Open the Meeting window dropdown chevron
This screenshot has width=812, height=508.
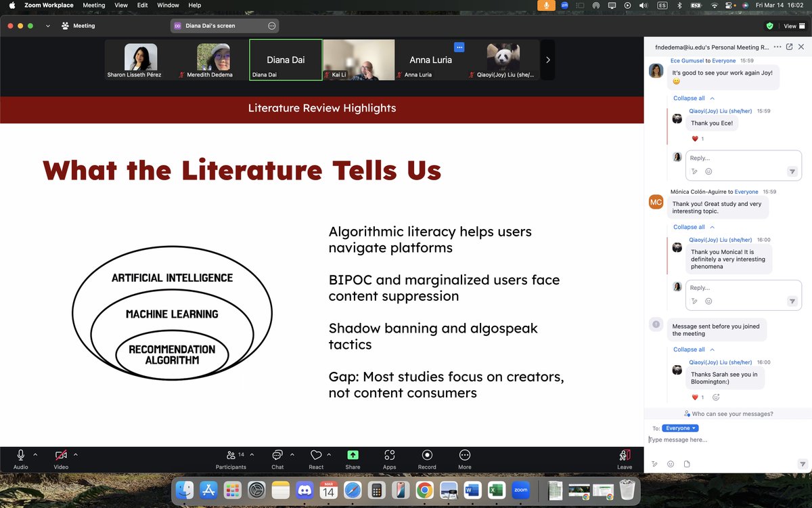tap(47, 26)
